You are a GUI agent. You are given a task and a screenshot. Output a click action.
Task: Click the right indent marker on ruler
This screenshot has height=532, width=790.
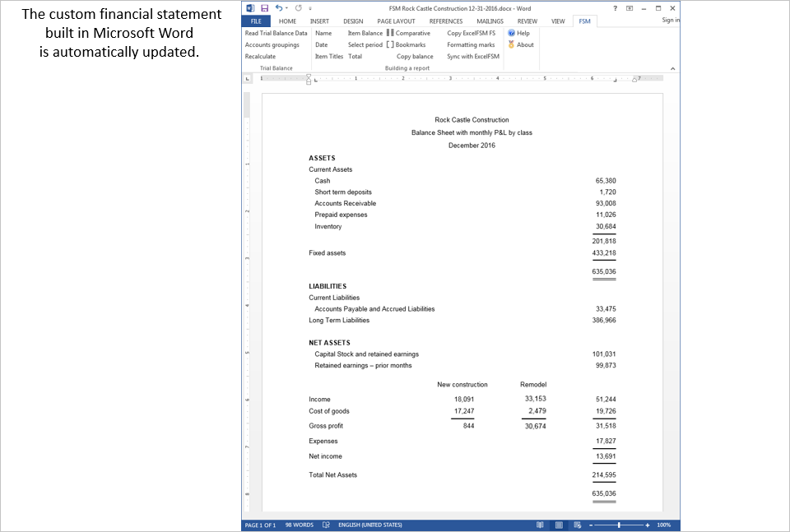pos(634,80)
